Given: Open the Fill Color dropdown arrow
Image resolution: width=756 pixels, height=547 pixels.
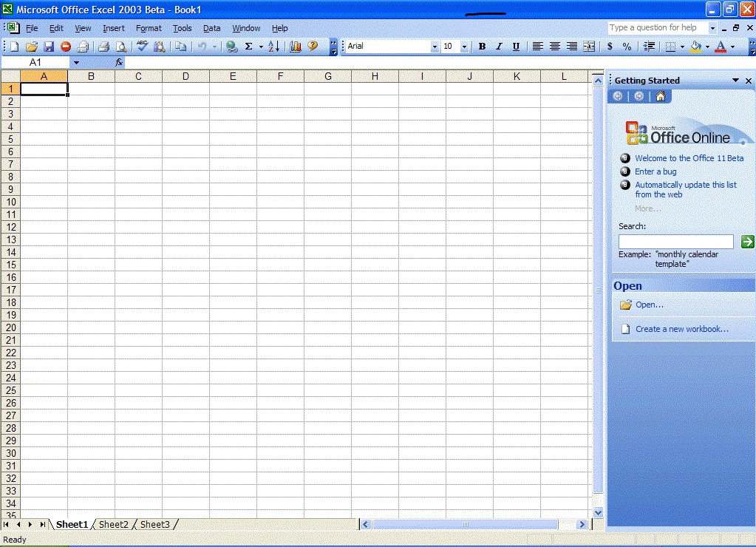Looking at the screenshot, I should 707,46.
